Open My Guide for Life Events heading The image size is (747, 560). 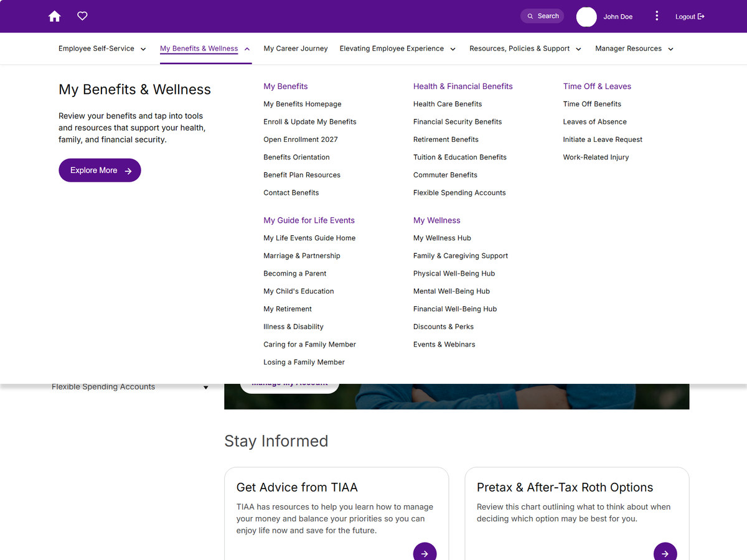(309, 220)
